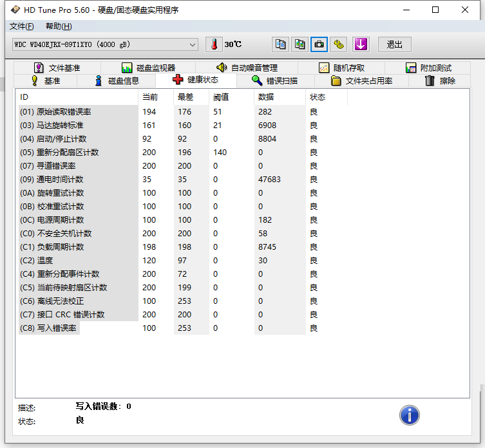Open the options wrench icon
The height and width of the screenshot is (448, 485).
point(339,44)
